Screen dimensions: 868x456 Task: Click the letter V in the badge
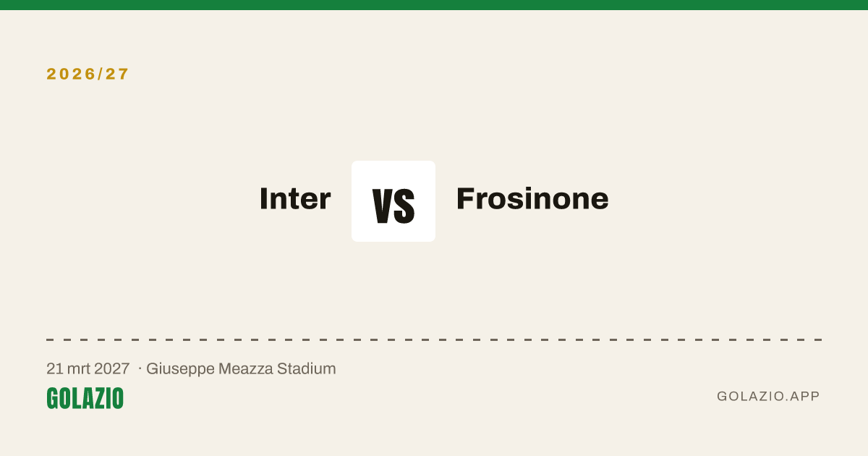(x=383, y=206)
